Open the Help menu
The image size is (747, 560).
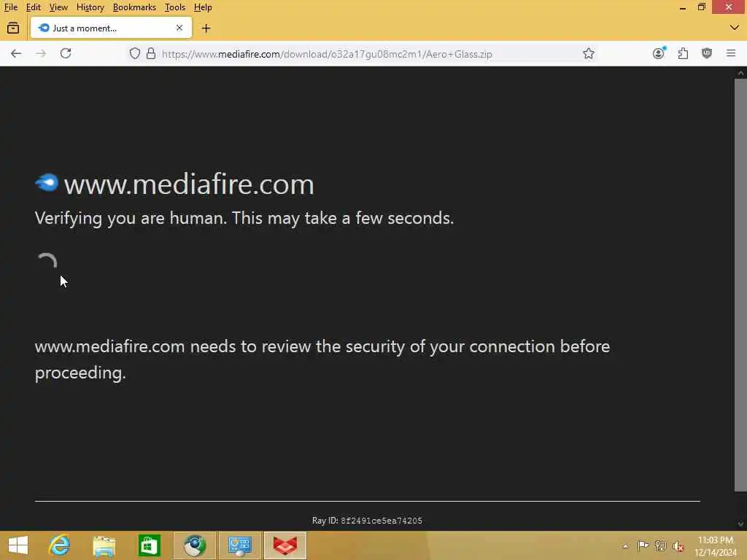(x=203, y=7)
